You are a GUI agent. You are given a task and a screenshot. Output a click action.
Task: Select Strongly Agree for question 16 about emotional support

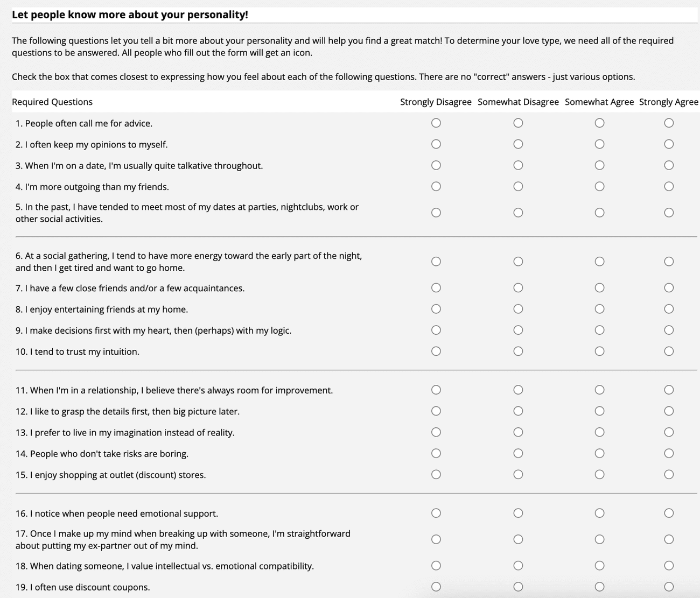pos(669,513)
